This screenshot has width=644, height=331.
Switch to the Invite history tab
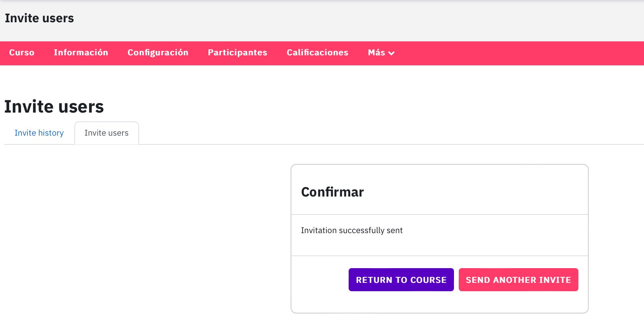point(39,133)
